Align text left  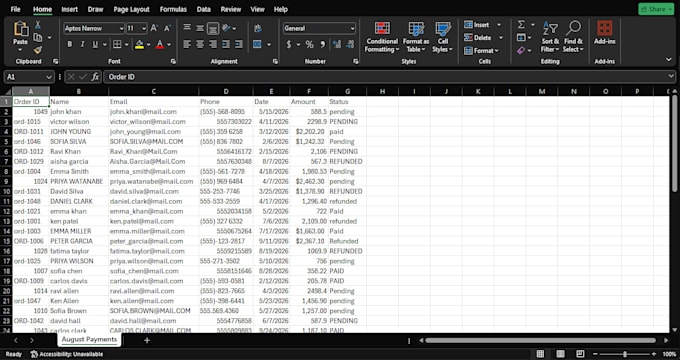(187, 44)
